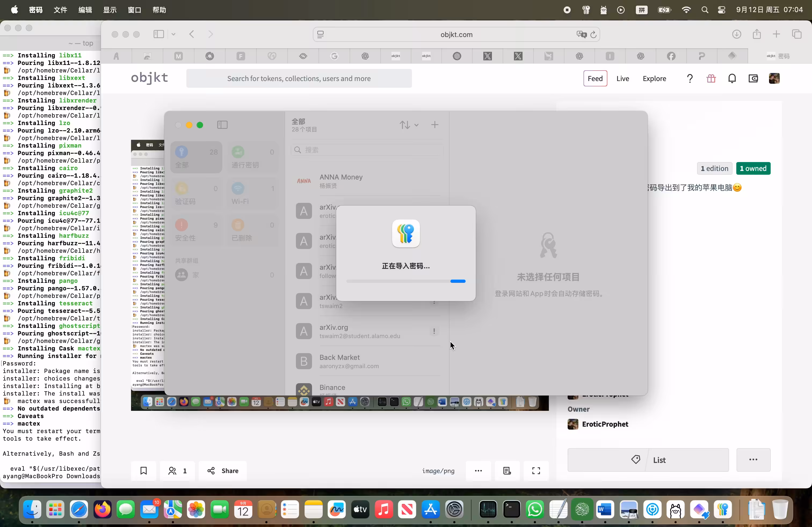Expand the Safari sidebar dropdown chevron
Screen dimensions: 812x527
click(x=173, y=34)
